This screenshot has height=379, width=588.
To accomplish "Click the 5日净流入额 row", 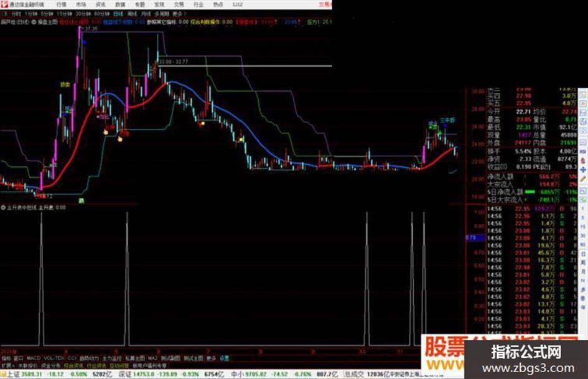I will pyautogui.click(x=532, y=192).
